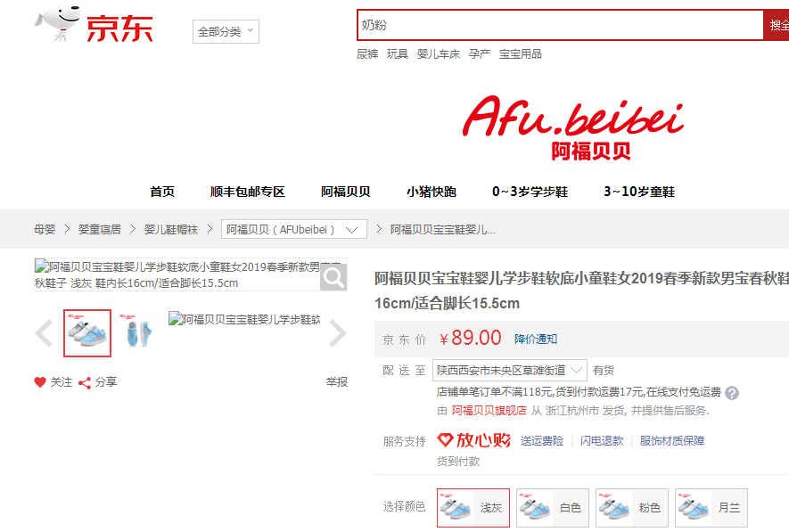Go to the 首页 store tab
Screen dimensions: 789x532
pyautogui.click(x=162, y=192)
